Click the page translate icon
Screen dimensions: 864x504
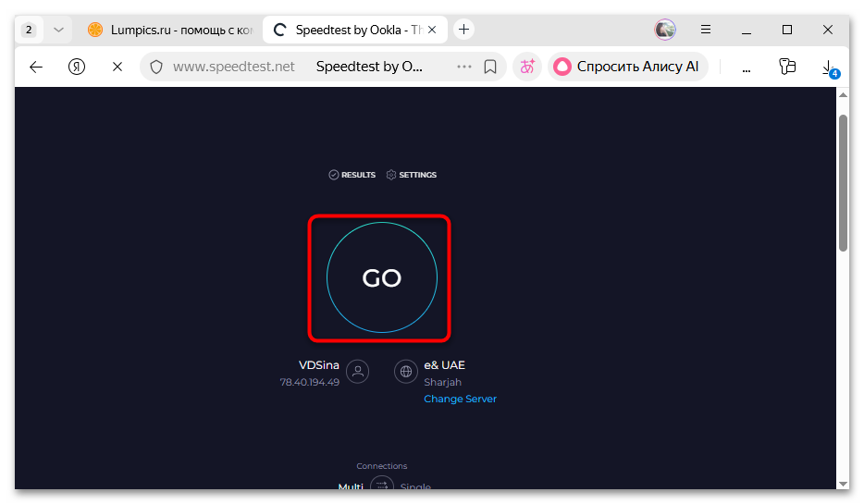[x=527, y=68]
